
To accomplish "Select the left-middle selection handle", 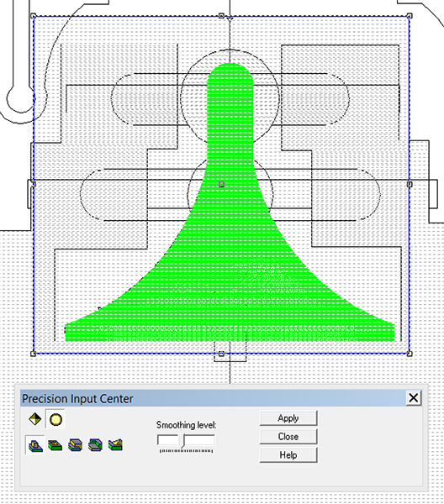I will pyautogui.click(x=33, y=184).
